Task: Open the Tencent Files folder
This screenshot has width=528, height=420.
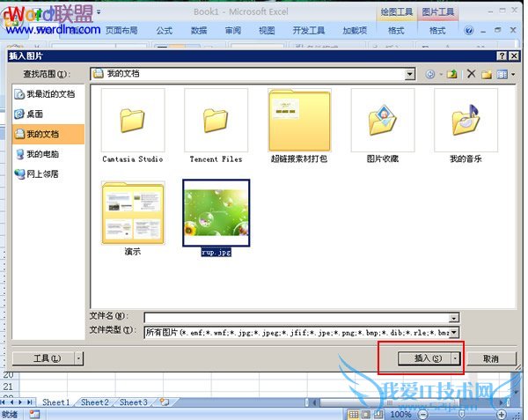Action: point(216,126)
